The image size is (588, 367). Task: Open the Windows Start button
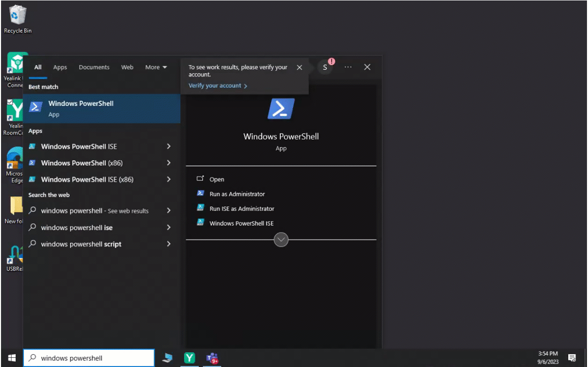click(x=12, y=358)
